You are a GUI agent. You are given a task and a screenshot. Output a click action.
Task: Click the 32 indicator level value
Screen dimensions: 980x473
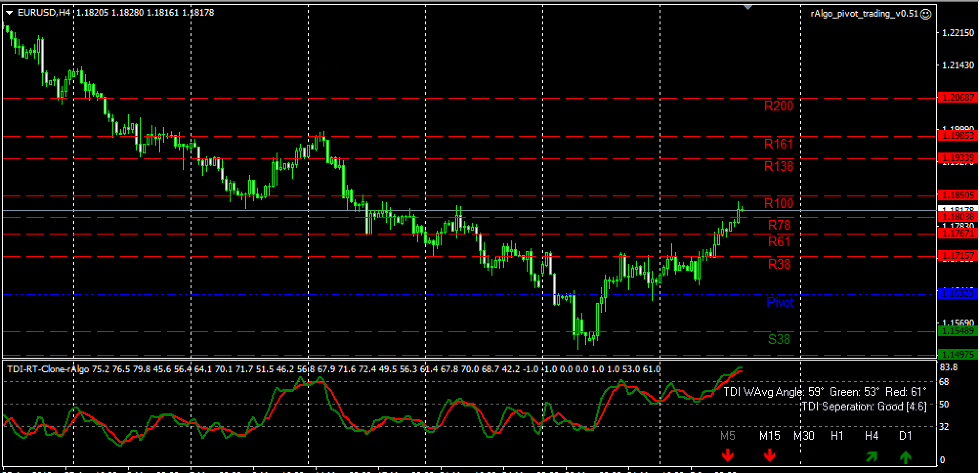click(944, 427)
